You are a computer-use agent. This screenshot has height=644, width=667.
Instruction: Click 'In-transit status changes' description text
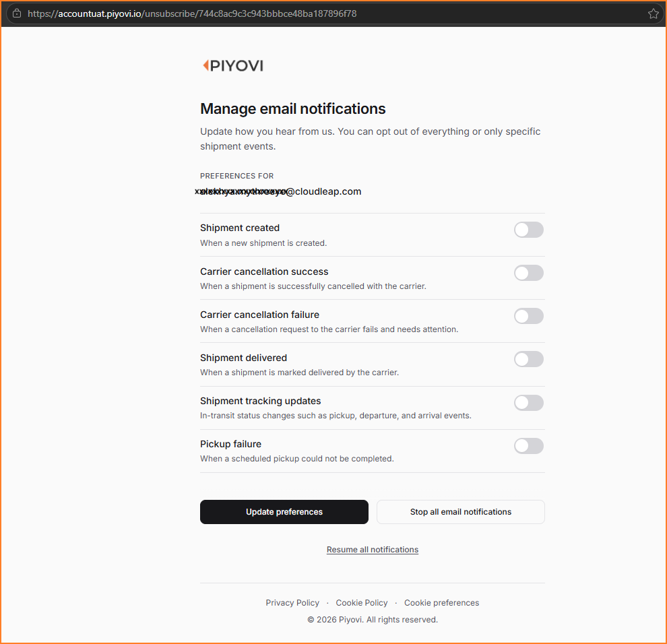336,416
